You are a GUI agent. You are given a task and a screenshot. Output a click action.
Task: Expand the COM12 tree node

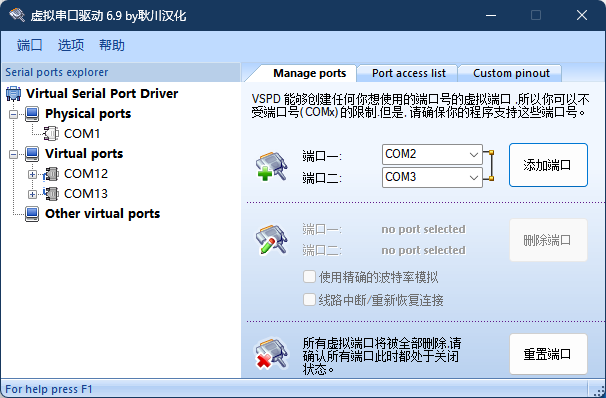pyautogui.click(x=32, y=174)
